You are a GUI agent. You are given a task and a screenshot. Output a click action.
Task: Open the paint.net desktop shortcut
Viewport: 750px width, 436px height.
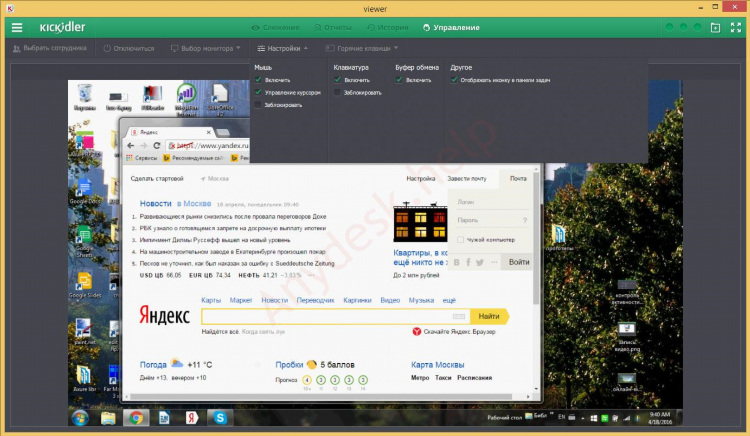[85, 331]
